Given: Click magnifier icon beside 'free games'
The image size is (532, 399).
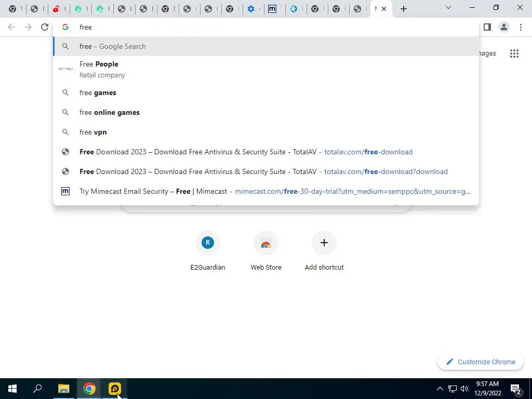Looking at the screenshot, I should [x=65, y=92].
